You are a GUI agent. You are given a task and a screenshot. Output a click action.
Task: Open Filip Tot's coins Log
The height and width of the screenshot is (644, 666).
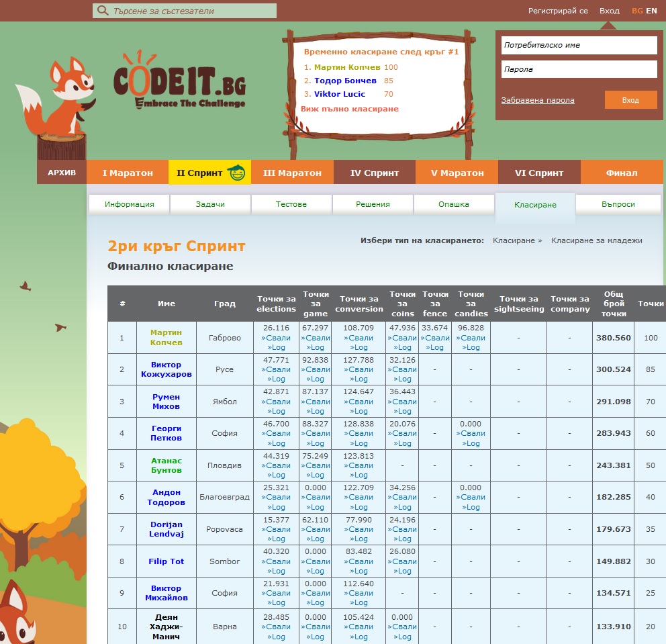[402, 571]
